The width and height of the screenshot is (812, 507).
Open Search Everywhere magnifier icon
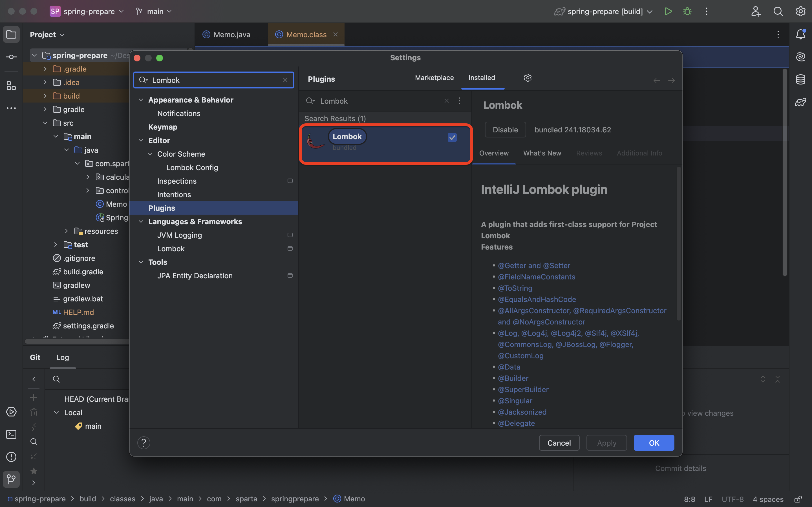pos(778,11)
